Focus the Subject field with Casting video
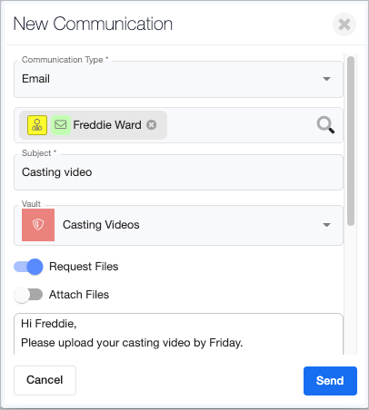Screen dimensions: 369x410 coord(178,172)
